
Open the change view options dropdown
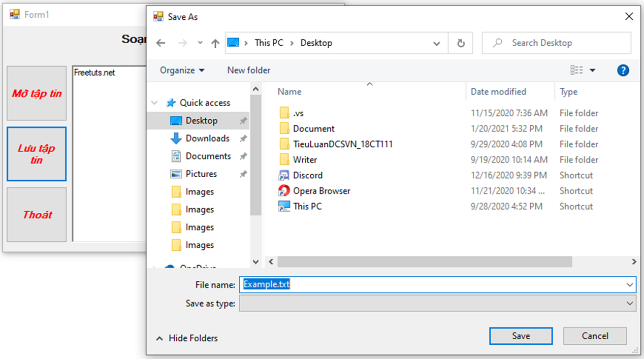pyautogui.click(x=592, y=71)
